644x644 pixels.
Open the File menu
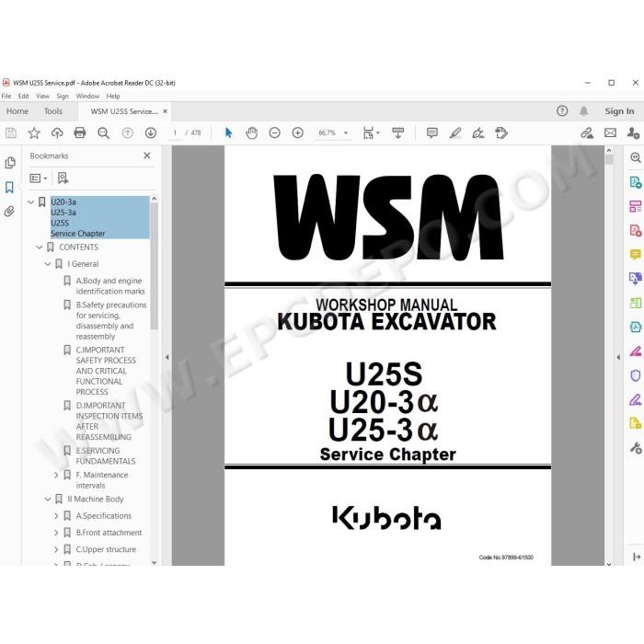(x=6, y=96)
